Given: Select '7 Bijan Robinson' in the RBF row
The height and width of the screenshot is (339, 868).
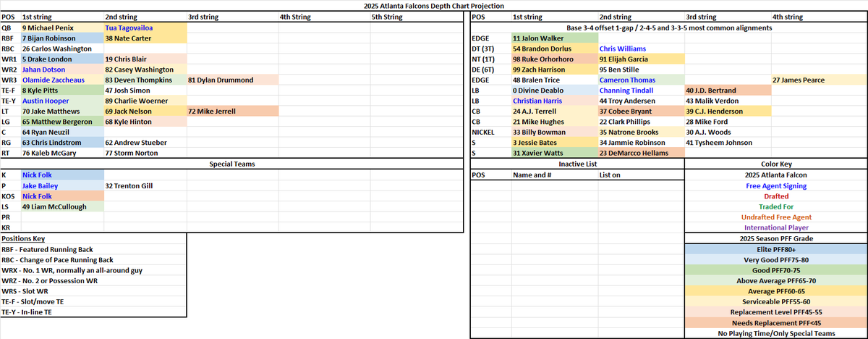Looking at the screenshot, I should pos(62,38).
